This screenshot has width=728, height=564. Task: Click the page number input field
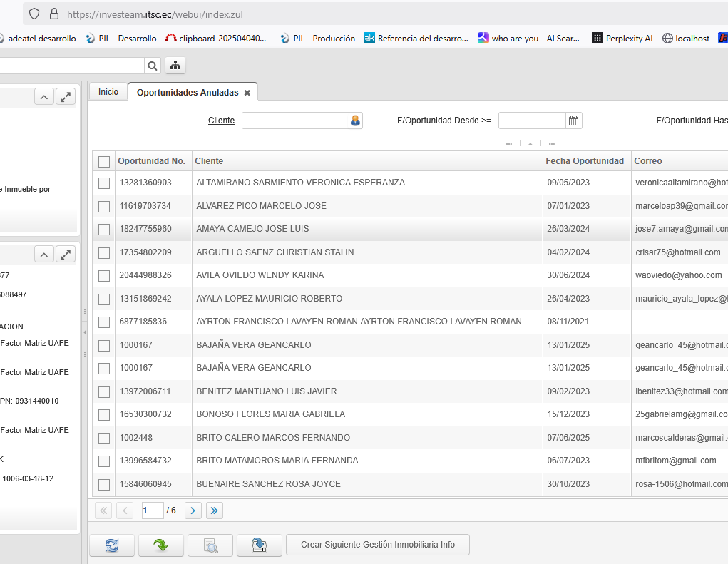[x=151, y=510]
